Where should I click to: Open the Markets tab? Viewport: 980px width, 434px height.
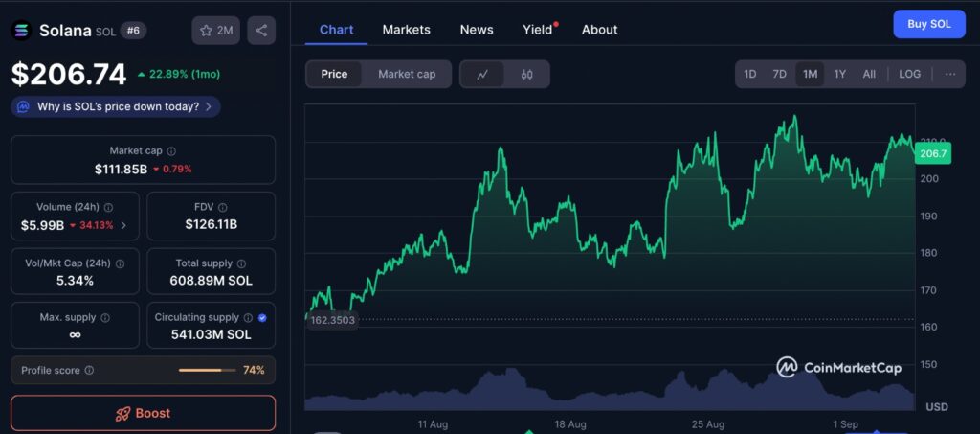(x=406, y=30)
